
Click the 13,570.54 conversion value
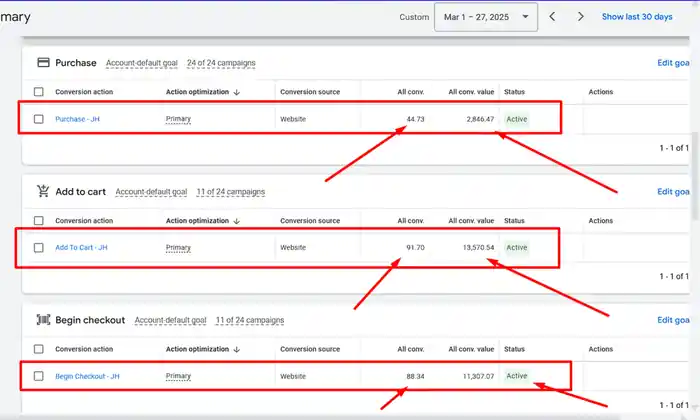point(479,248)
